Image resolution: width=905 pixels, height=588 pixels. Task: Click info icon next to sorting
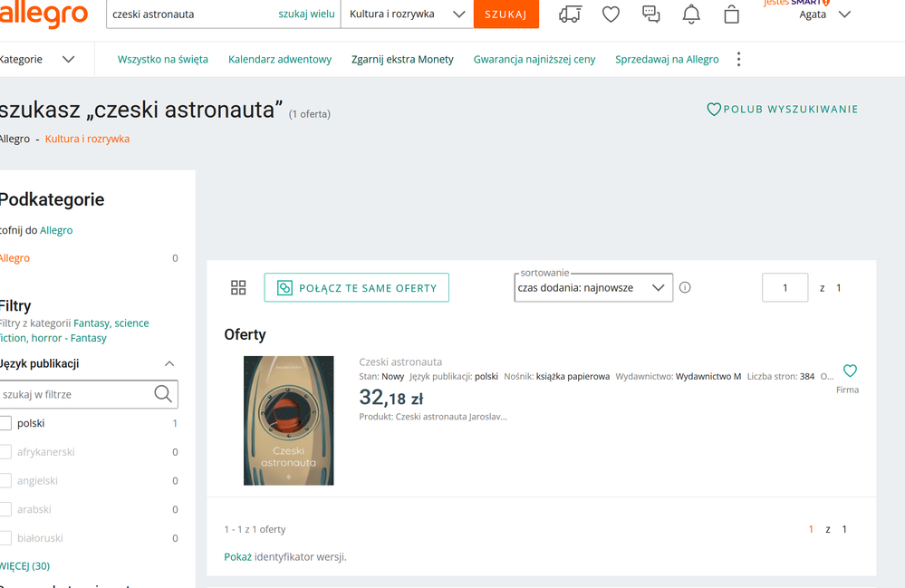click(685, 287)
